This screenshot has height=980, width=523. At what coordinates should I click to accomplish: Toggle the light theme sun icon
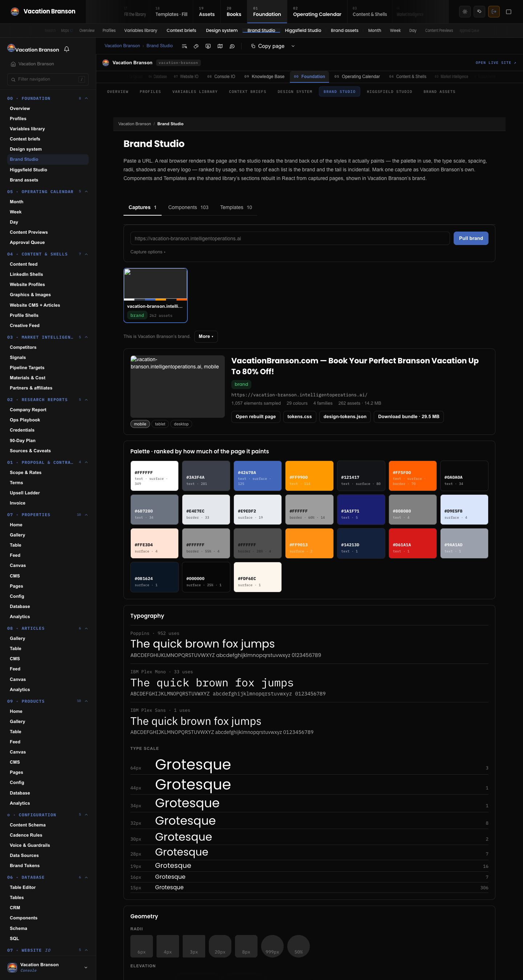pos(465,11)
